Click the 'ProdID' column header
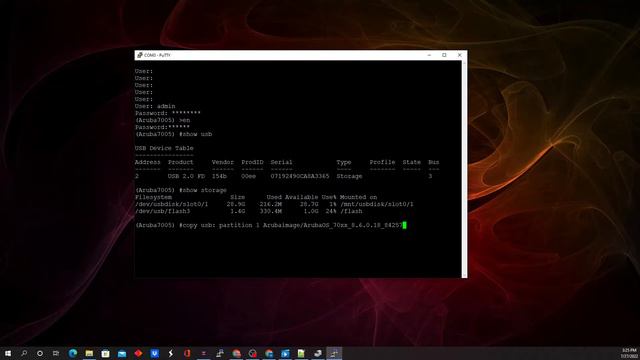Screen dimensions: 640x360 click(x=252, y=162)
